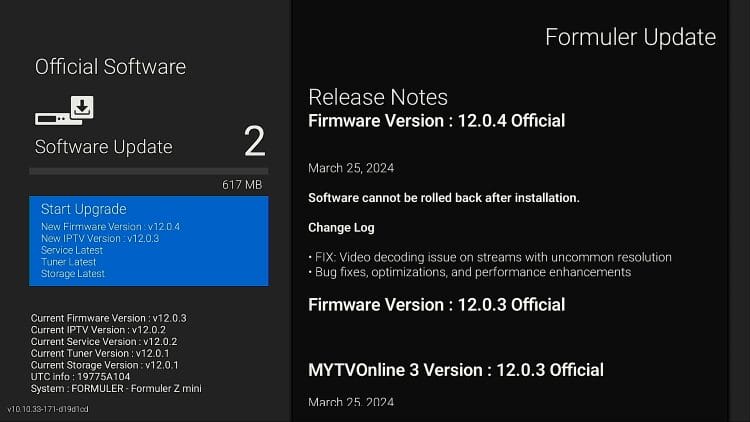This screenshot has width=750, height=422.
Task: Click the download progress bar
Action: 148,172
